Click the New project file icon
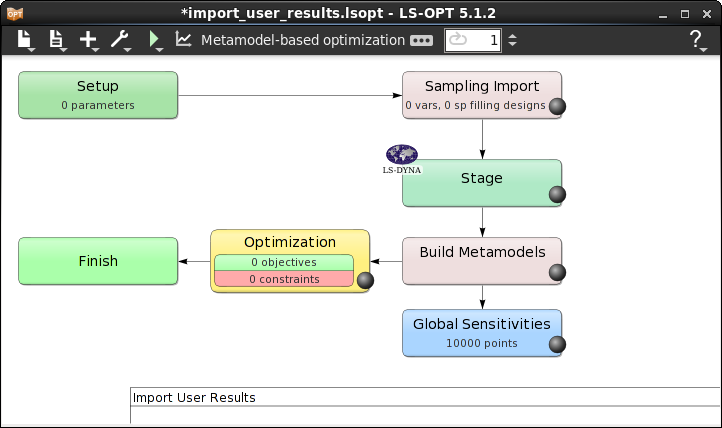This screenshot has height=428, width=722. coord(25,40)
